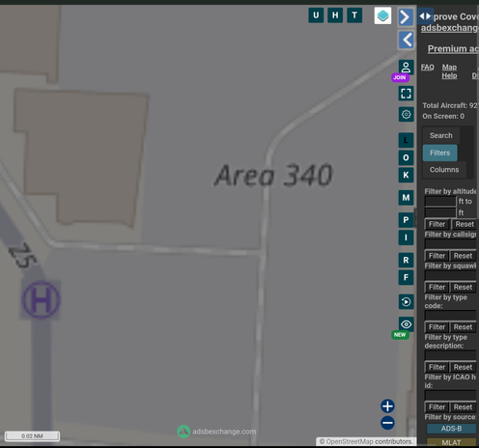Open the FAQ link
479x448 pixels.
[x=428, y=67]
